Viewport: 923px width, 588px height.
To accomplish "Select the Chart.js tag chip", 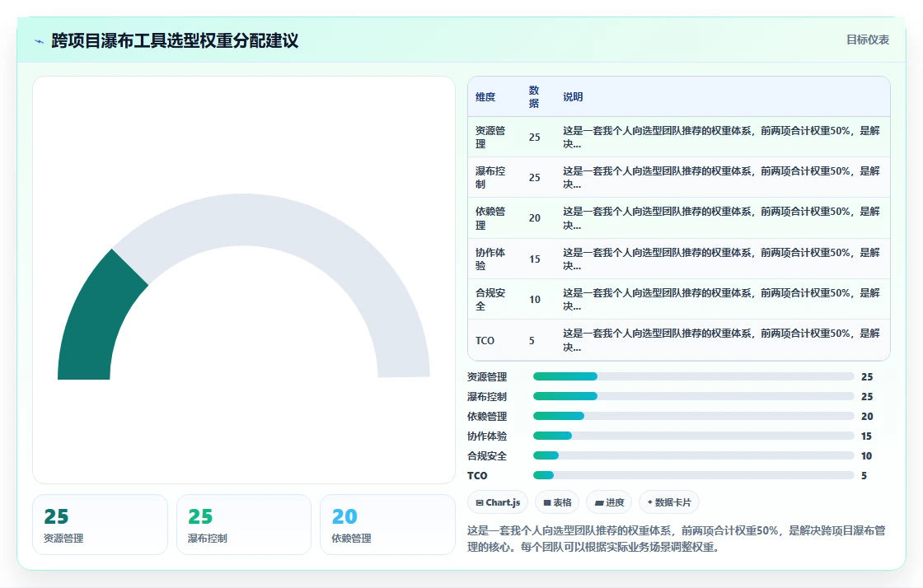I will click(x=498, y=502).
